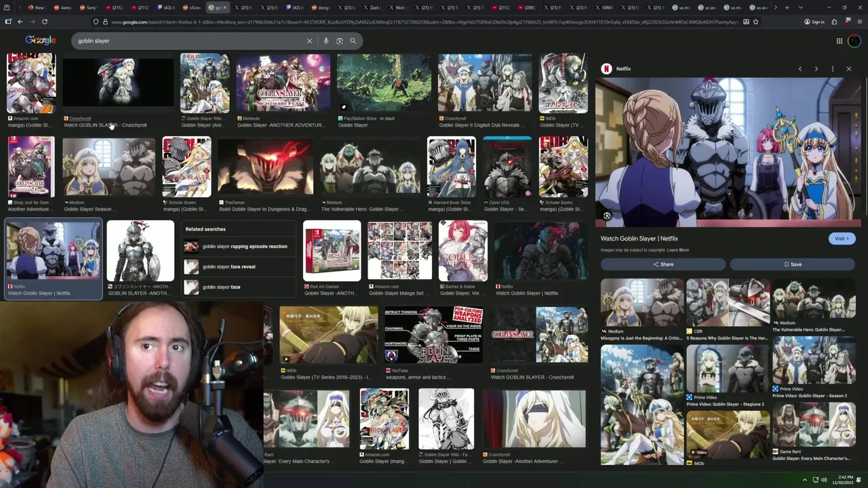The width and height of the screenshot is (868, 488).
Task: Open Nintendo ANOTHER ADVENTURER result thumbnail
Action: point(283,83)
